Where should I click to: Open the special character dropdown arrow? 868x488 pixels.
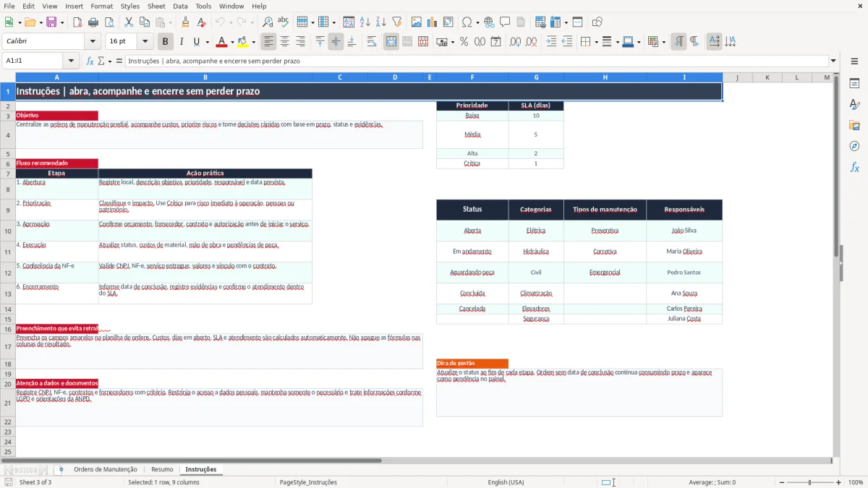click(x=477, y=22)
